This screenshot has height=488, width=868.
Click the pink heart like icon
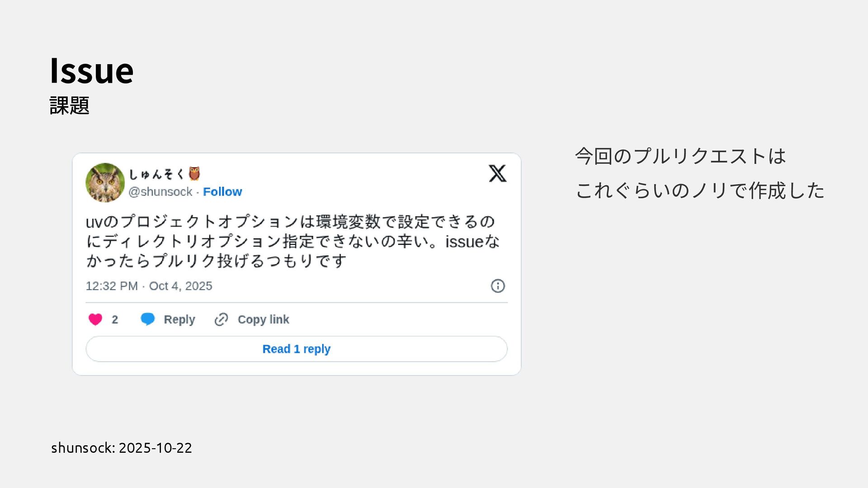pyautogui.click(x=95, y=319)
